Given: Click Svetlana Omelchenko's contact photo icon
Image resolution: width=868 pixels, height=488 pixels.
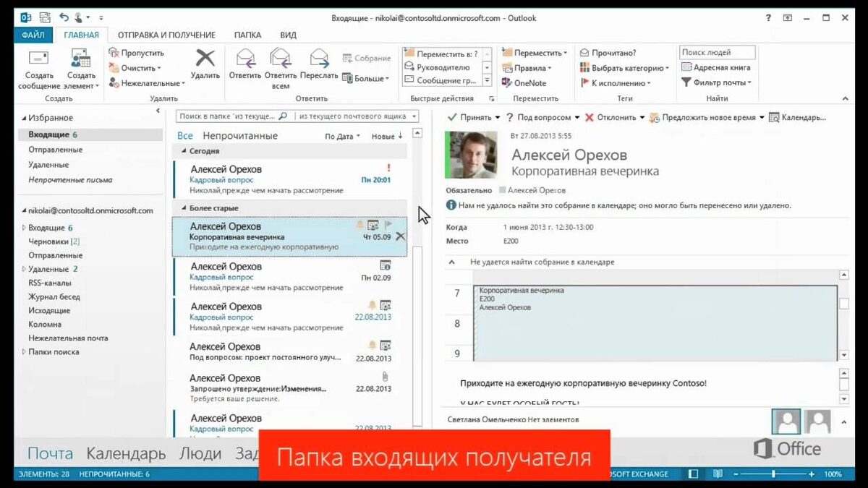Looking at the screenshot, I should point(786,420).
